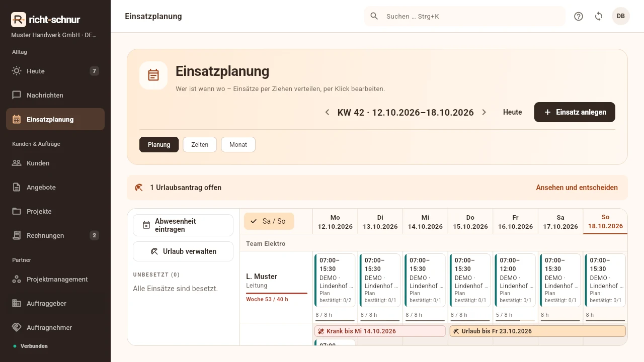Open Auftragnehmer in the sidebar
This screenshot has width=644, height=362.
(55, 327)
